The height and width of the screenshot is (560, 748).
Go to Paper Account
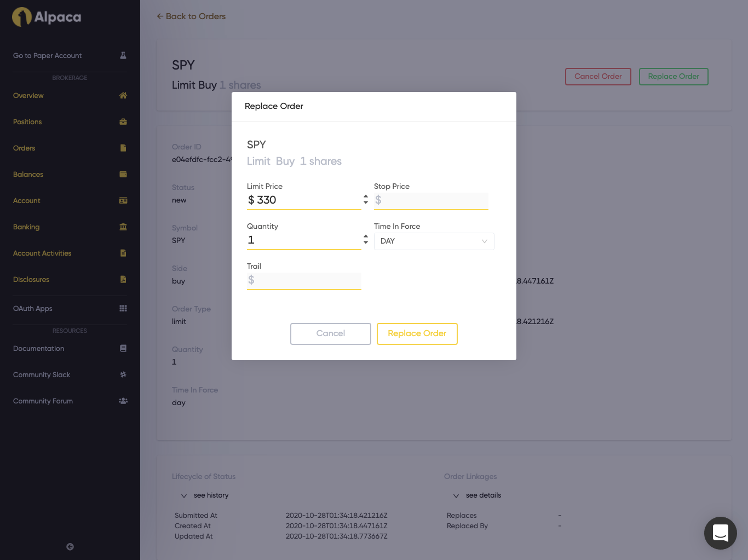pyautogui.click(x=48, y=56)
